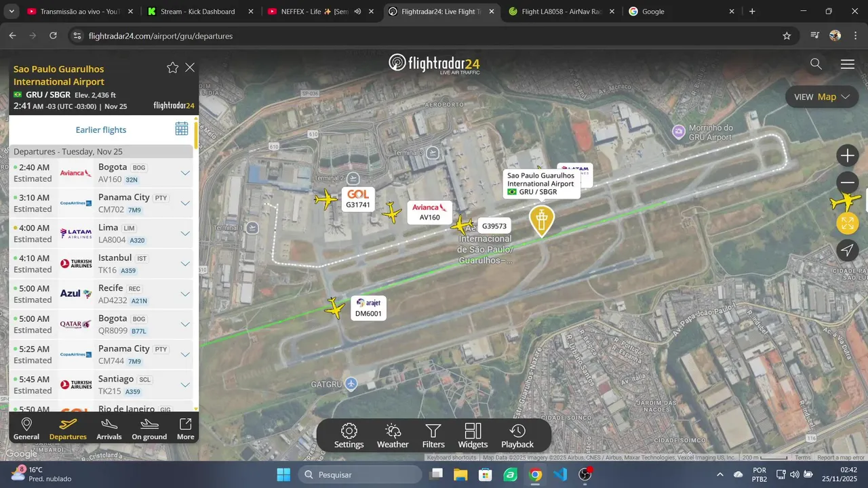868x488 pixels.
Task: Add airport to favorites with star icon
Action: (173, 68)
